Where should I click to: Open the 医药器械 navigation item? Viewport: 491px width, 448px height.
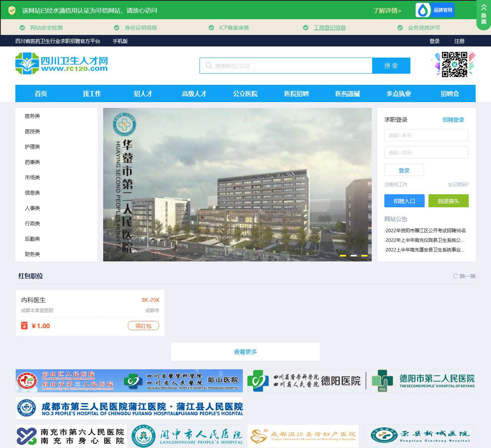click(348, 94)
